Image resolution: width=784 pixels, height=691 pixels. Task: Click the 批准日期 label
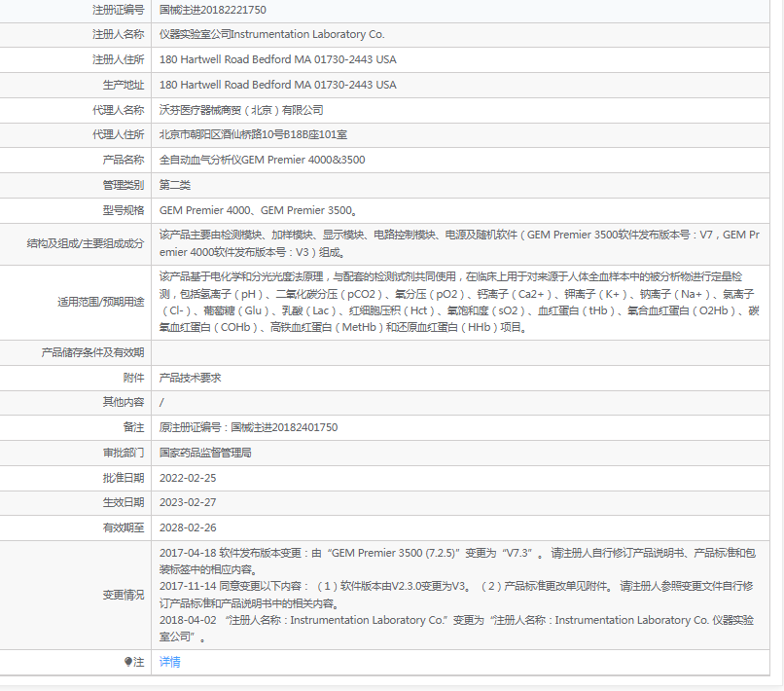point(124,478)
